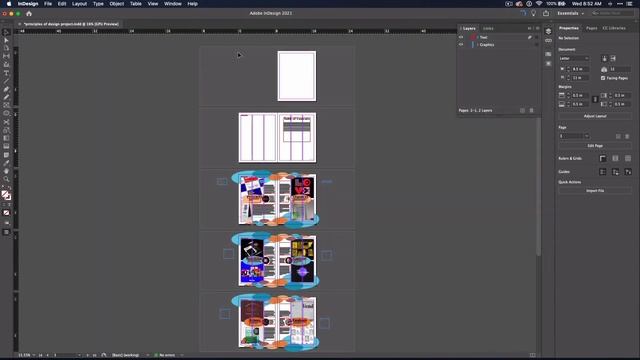Select the Scissors tool
The height and width of the screenshot is (360, 640).
(x=6, y=122)
